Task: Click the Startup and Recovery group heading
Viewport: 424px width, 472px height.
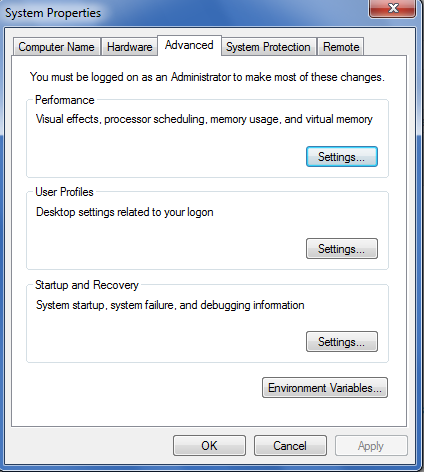Action: coord(87,285)
